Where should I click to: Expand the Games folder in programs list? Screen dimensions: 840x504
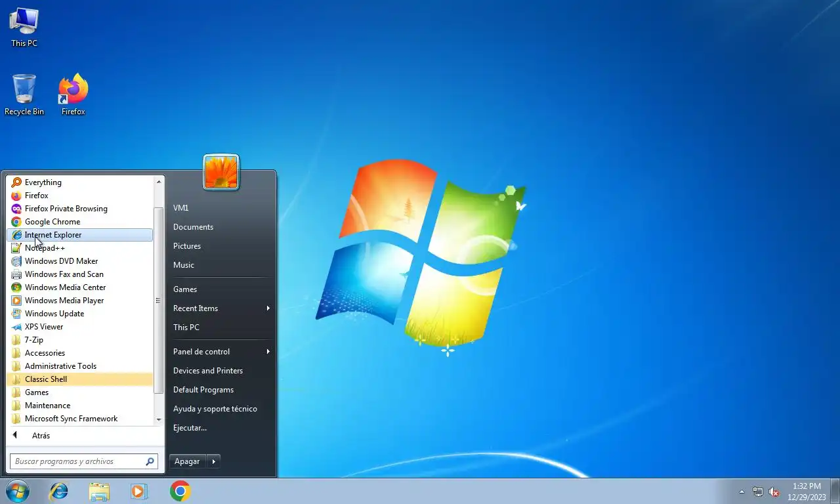pyautogui.click(x=79, y=392)
